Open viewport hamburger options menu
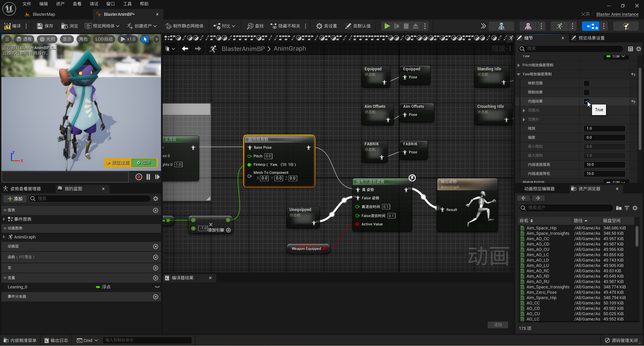The height and width of the screenshot is (346, 644). click(7, 39)
